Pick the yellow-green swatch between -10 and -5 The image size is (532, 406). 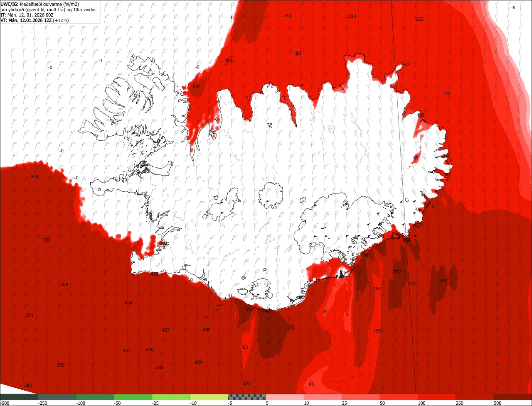tap(209, 397)
